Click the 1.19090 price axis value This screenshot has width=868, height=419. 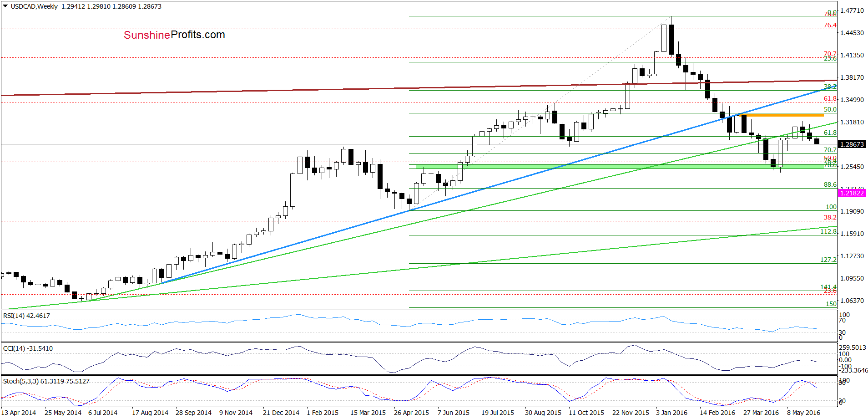coord(852,211)
